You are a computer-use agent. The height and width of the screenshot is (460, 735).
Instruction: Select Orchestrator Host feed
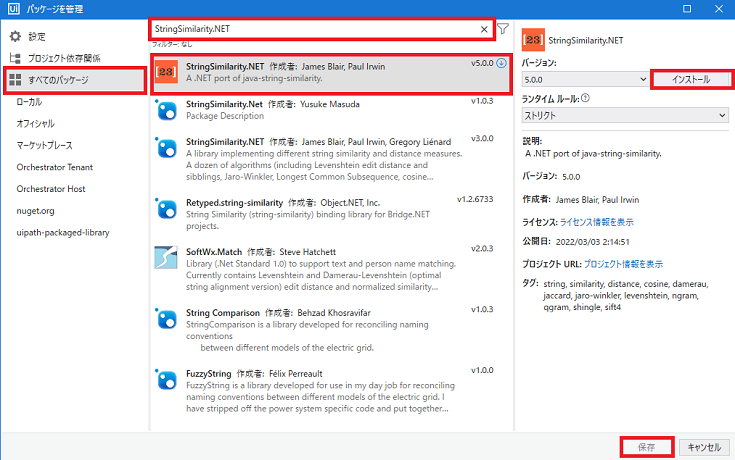coord(51,189)
